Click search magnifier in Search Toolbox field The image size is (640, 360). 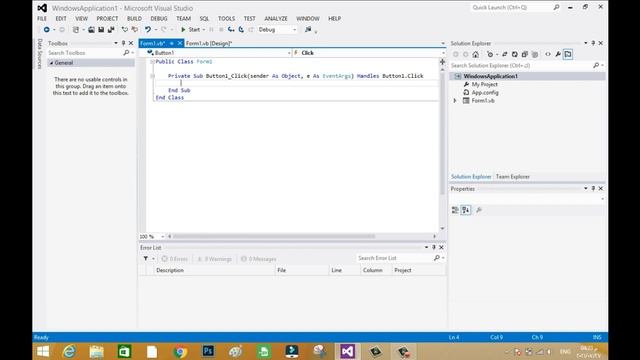click(126, 53)
